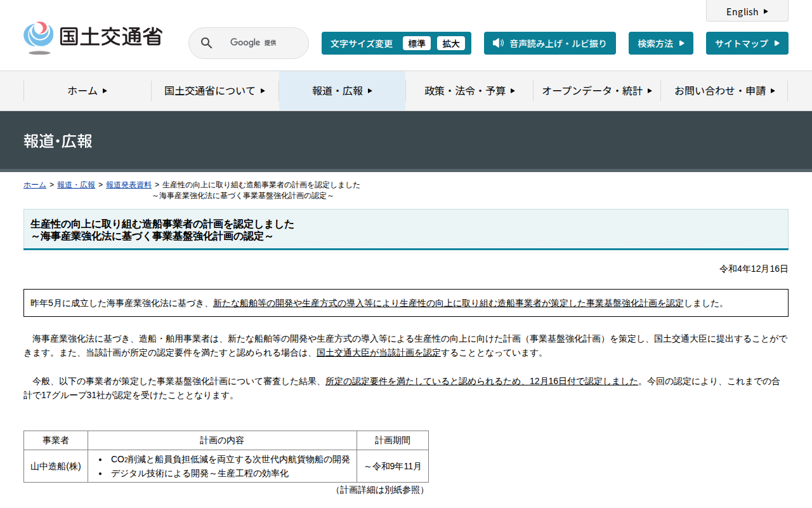Open the オープンデータ・統計 menu
This screenshot has width=812, height=508.
click(x=597, y=91)
